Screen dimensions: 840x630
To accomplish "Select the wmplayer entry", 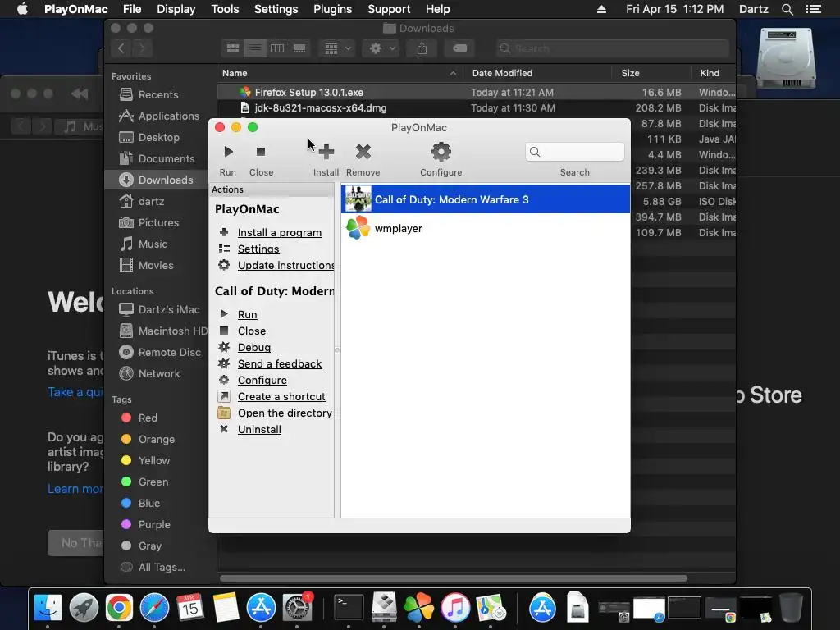I will (486, 228).
